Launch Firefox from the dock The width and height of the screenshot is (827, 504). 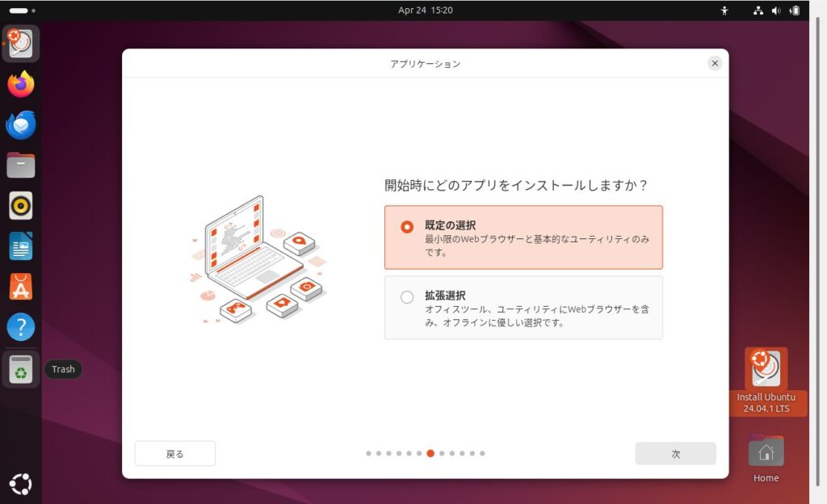(x=20, y=84)
